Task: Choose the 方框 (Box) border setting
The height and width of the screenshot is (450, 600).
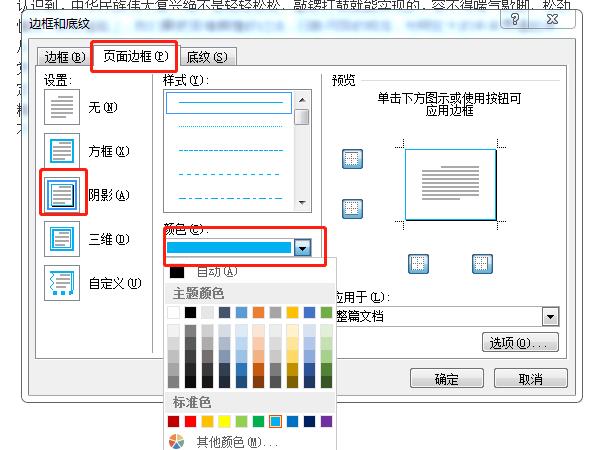Action: point(62,151)
